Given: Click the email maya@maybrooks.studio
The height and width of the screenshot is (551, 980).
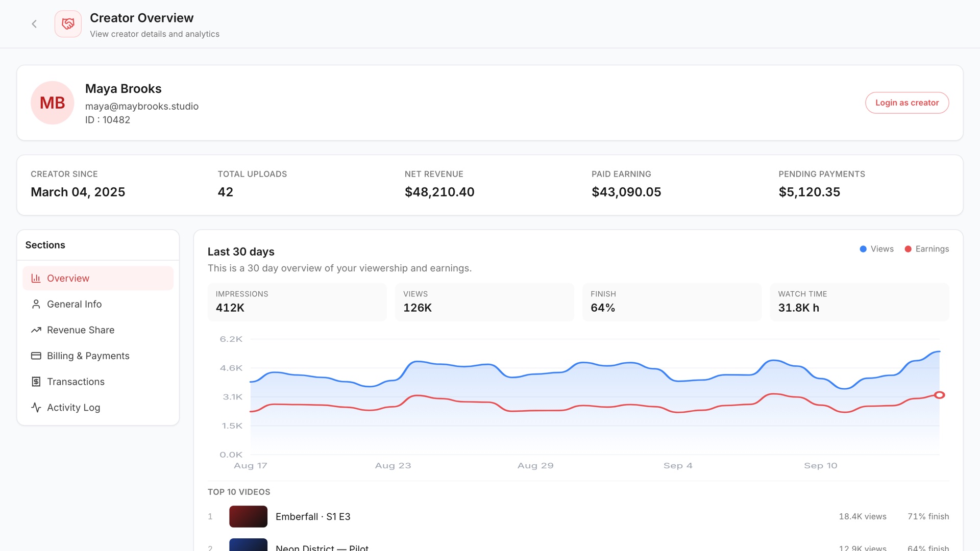Looking at the screenshot, I should [142, 106].
